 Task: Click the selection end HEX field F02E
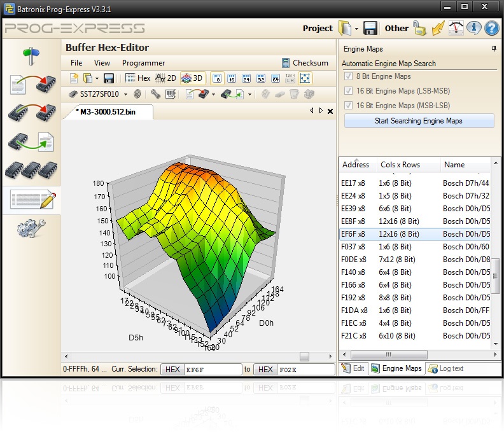tap(305, 370)
